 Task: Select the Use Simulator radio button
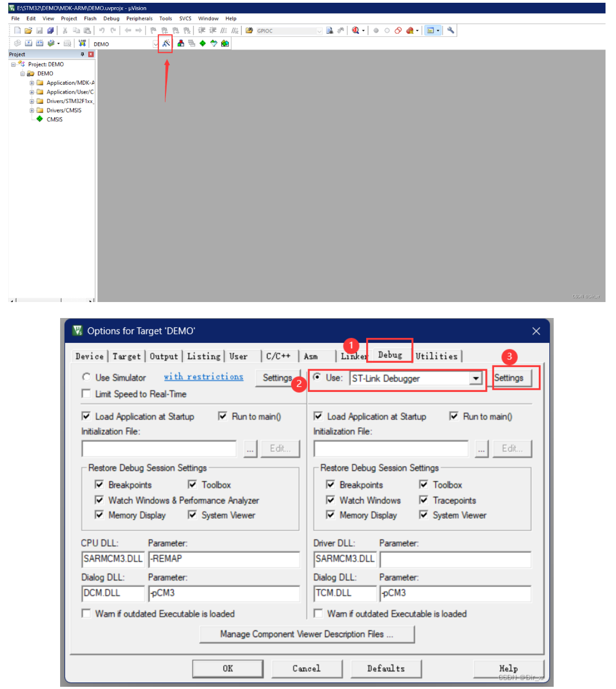86,377
